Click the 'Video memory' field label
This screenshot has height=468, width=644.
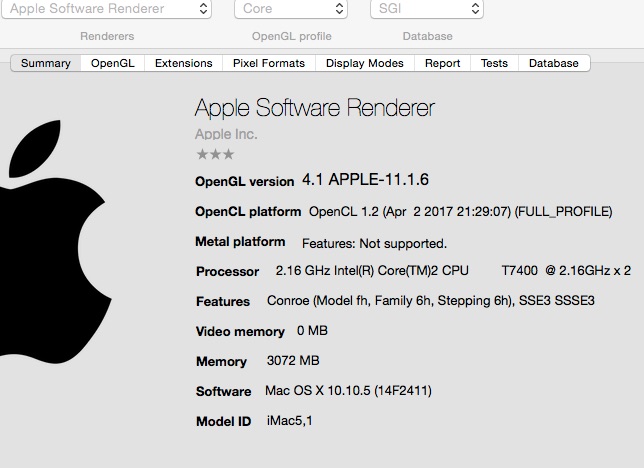(x=240, y=332)
